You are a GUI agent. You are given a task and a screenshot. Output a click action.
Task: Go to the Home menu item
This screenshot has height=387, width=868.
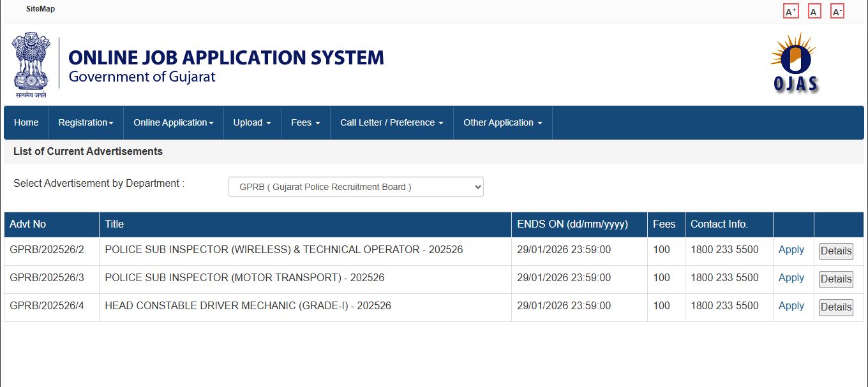click(x=26, y=122)
